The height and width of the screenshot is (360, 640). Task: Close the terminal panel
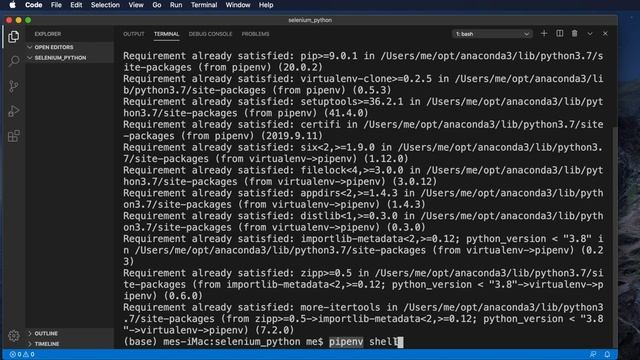(x=605, y=33)
